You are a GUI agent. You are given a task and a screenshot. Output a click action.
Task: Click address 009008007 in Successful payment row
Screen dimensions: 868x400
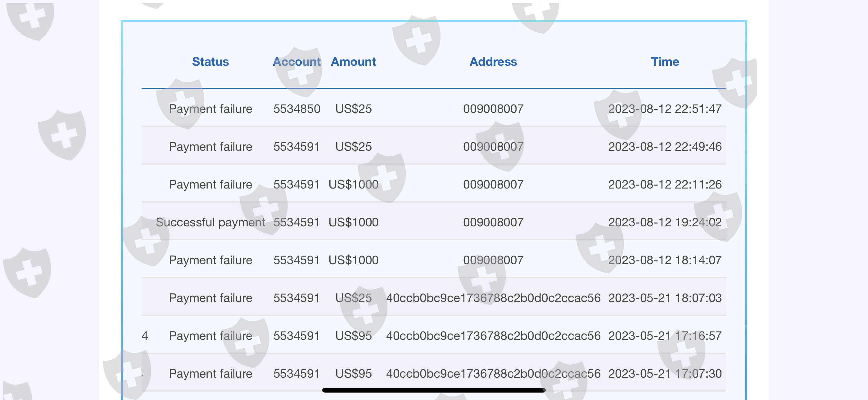click(493, 222)
